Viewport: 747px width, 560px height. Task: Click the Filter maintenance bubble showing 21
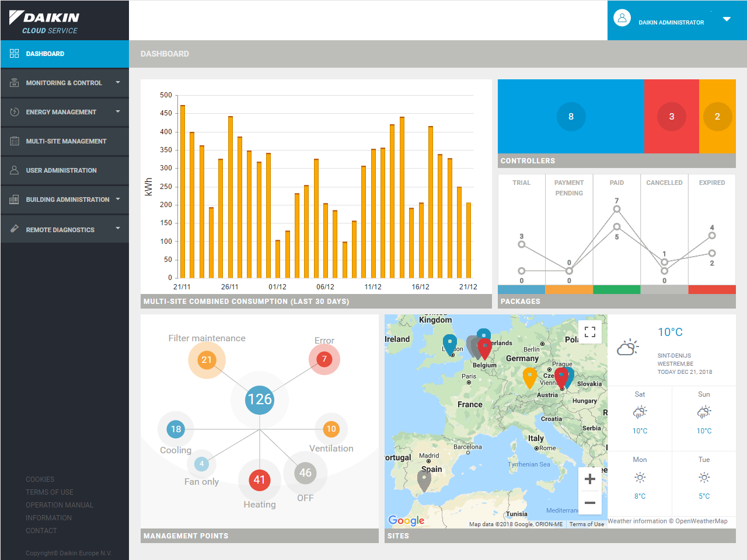pyautogui.click(x=207, y=360)
